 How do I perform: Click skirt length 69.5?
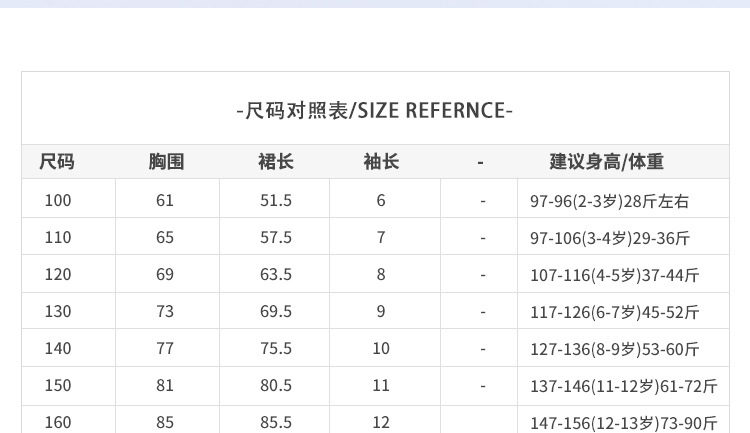[276, 311]
